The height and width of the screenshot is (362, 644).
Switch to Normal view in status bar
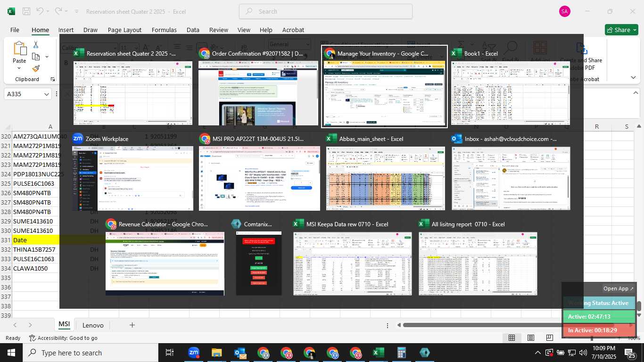(x=512, y=338)
